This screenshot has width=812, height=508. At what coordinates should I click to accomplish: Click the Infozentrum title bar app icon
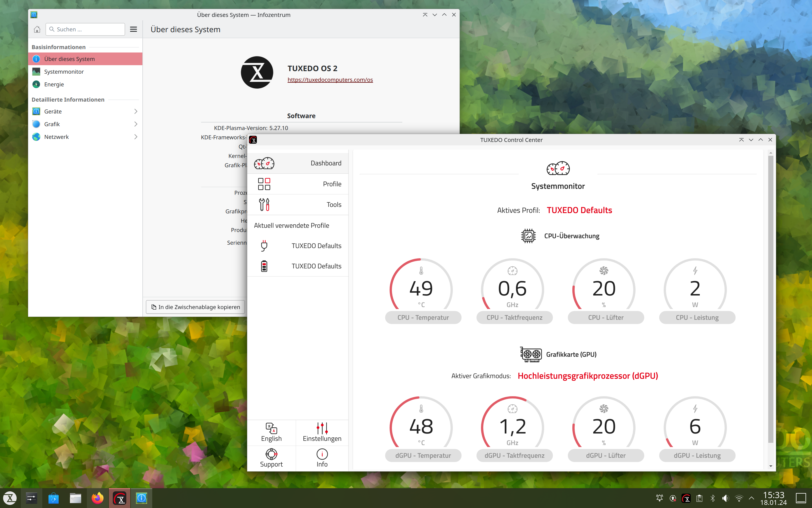pyautogui.click(x=34, y=15)
